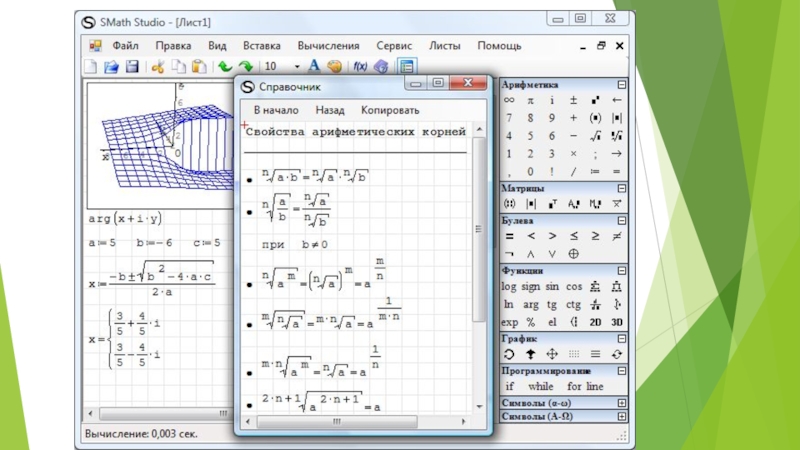Collapse the Функции panel

coord(621,270)
